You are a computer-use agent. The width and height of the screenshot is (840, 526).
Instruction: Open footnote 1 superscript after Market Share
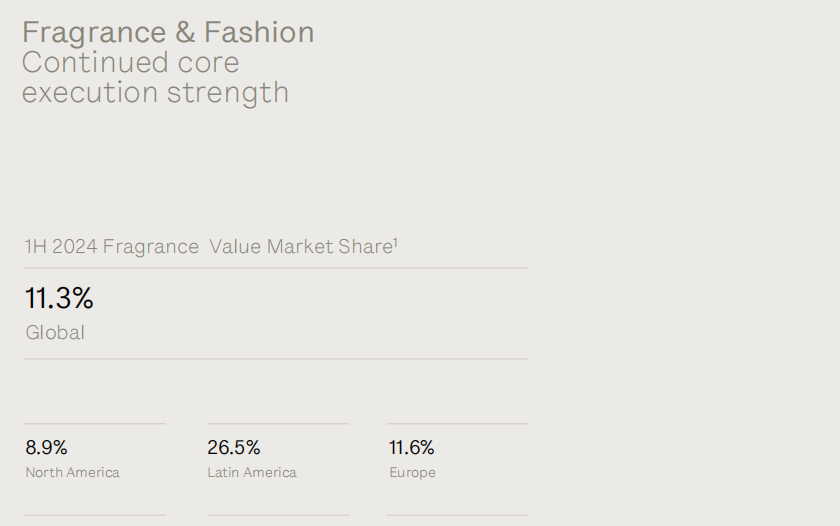[x=396, y=241]
